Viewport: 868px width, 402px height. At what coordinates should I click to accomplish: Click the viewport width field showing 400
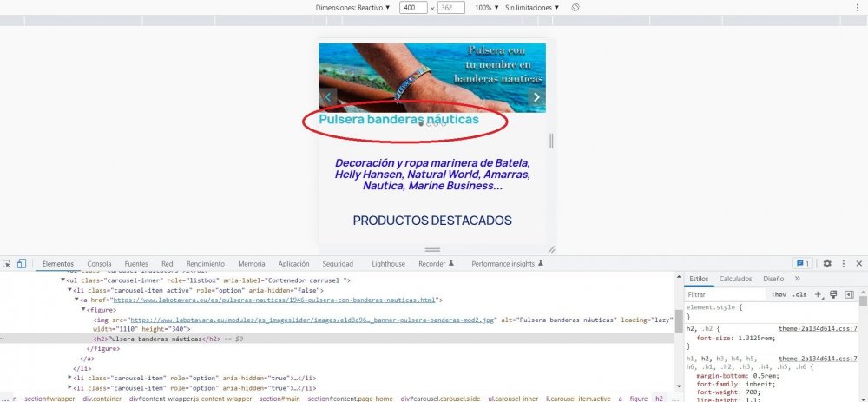[x=413, y=8]
